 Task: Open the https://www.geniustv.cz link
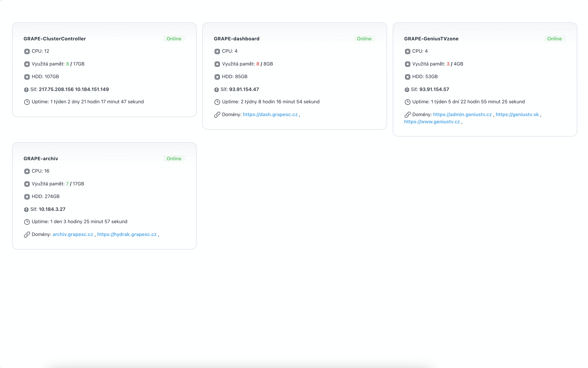click(x=432, y=122)
